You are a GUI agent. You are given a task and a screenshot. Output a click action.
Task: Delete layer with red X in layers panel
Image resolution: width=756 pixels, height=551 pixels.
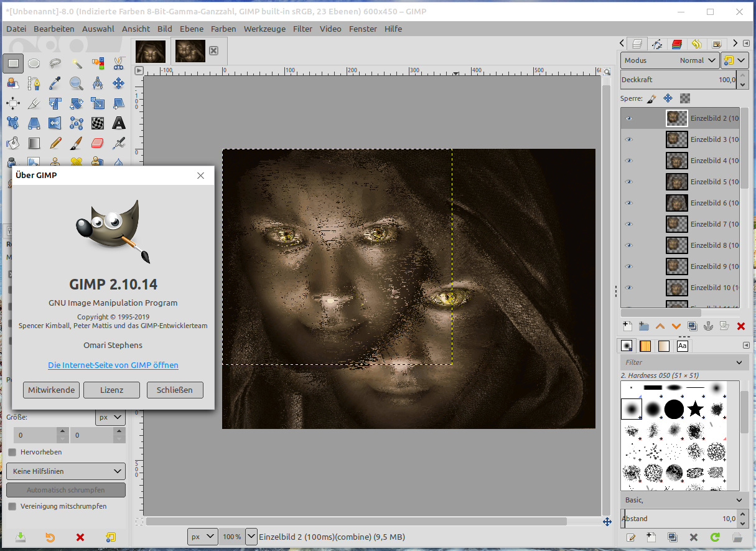(x=740, y=326)
